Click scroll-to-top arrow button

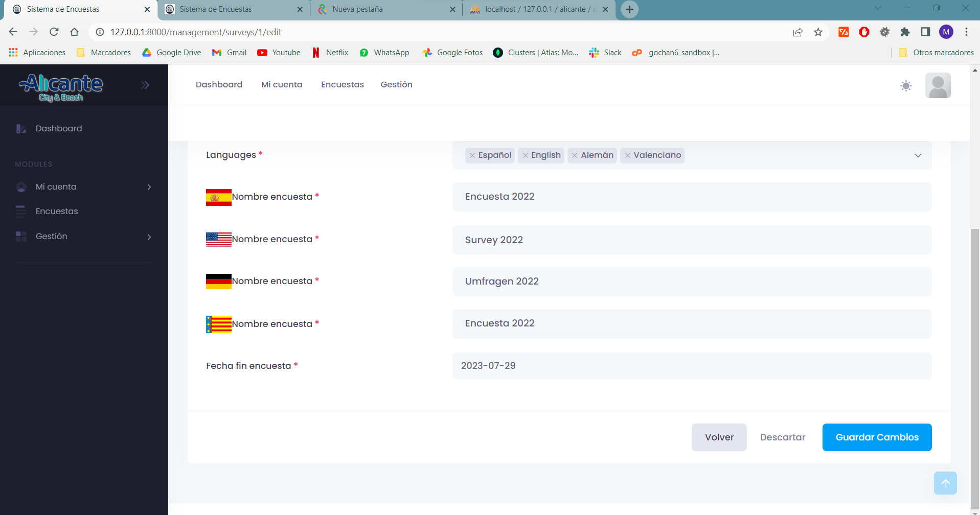click(945, 483)
